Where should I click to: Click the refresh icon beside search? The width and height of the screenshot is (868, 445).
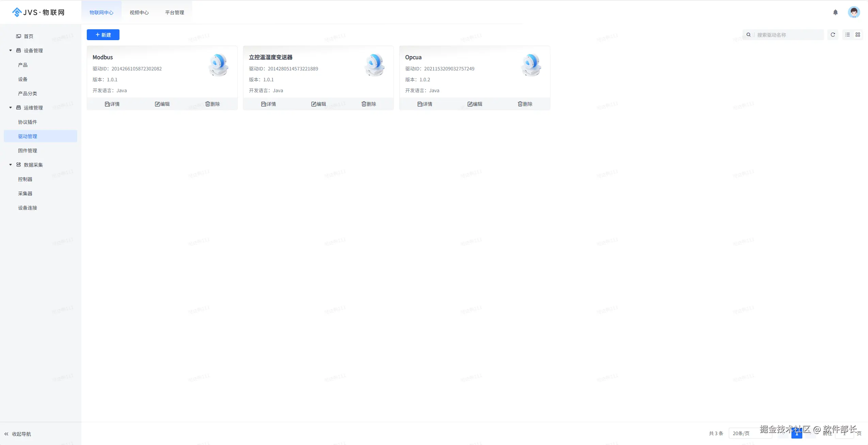click(833, 35)
